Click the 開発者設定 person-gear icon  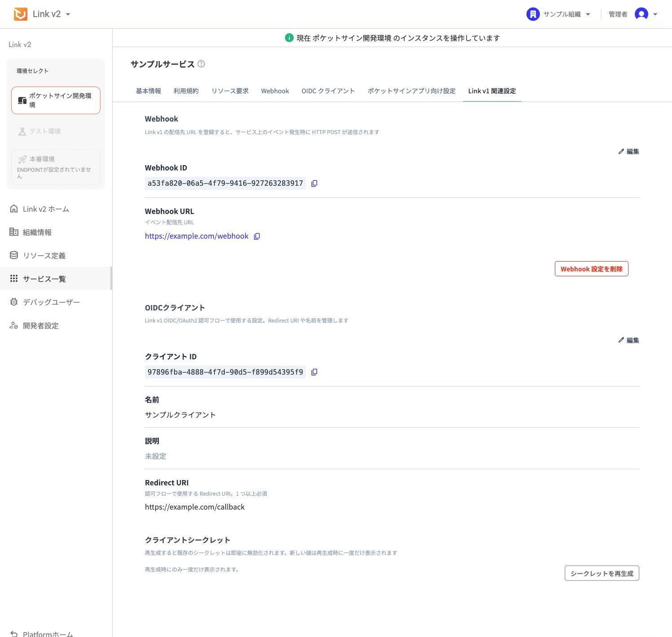14,325
